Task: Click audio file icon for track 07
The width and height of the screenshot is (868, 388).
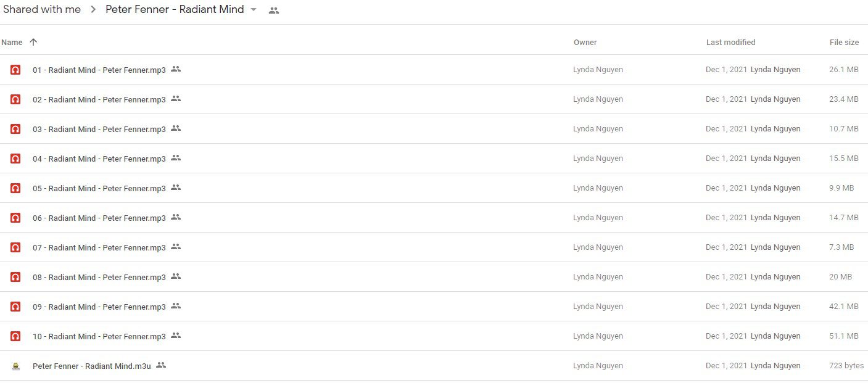Action: (x=15, y=247)
